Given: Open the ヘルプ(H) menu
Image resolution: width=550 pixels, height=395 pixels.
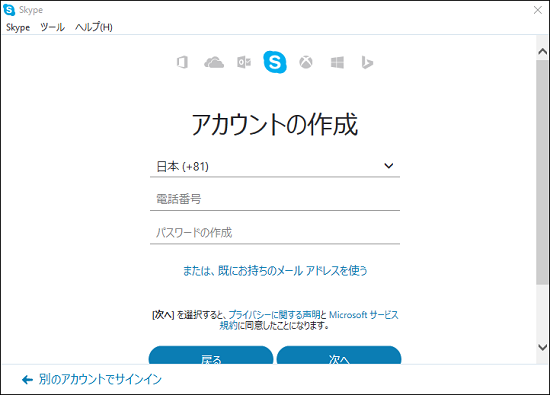Looking at the screenshot, I should click(94, 27).
